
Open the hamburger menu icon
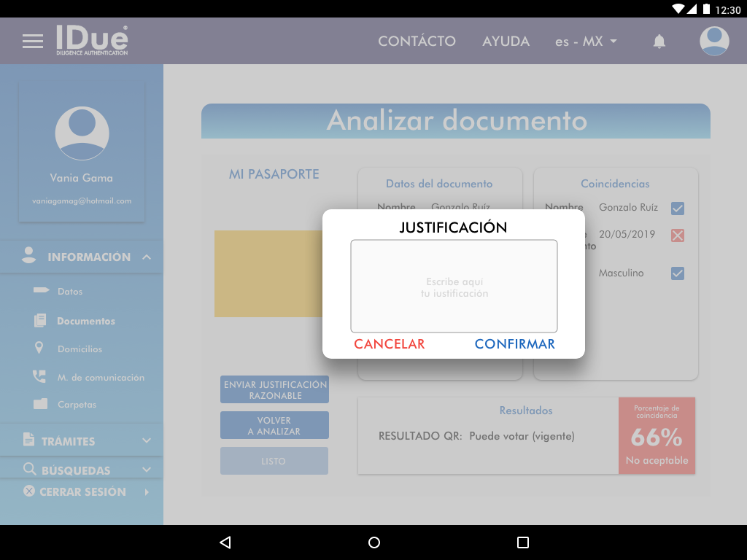[x=33, y=42]
